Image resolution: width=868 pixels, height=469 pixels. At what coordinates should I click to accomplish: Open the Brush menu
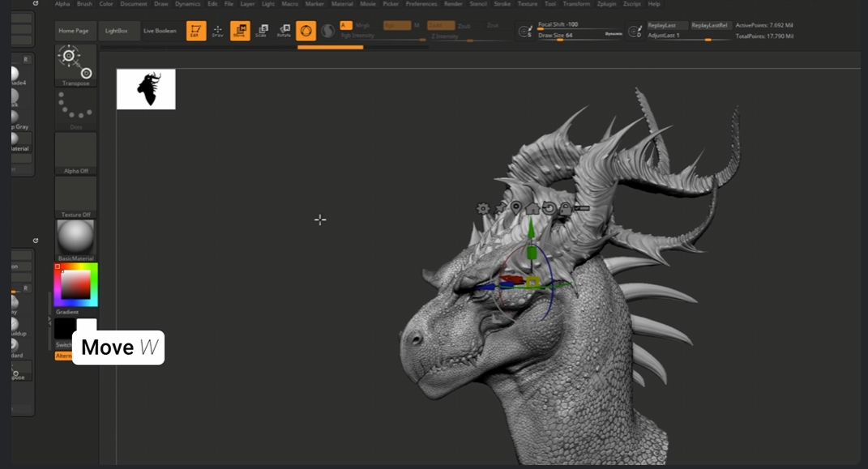(x=85, y=4)
